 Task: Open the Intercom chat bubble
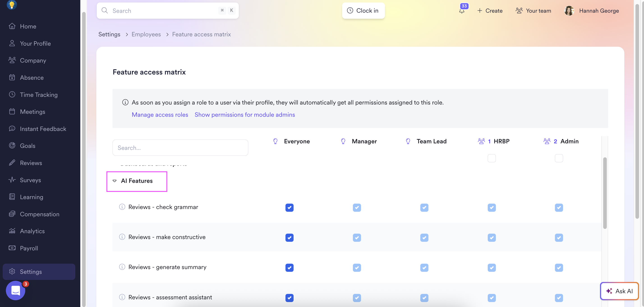point(16,290)
